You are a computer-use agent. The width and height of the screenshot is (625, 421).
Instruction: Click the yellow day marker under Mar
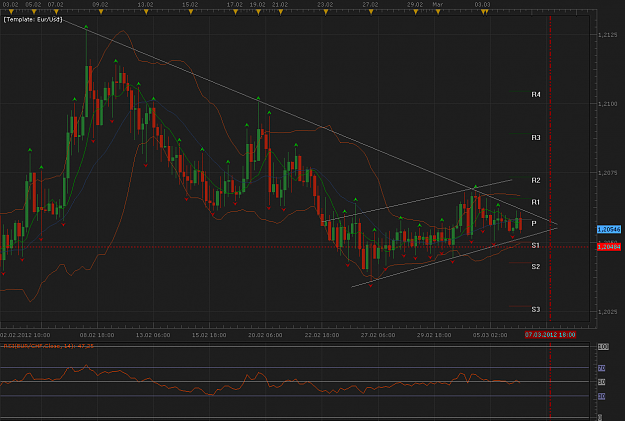[x=438, y=12]
